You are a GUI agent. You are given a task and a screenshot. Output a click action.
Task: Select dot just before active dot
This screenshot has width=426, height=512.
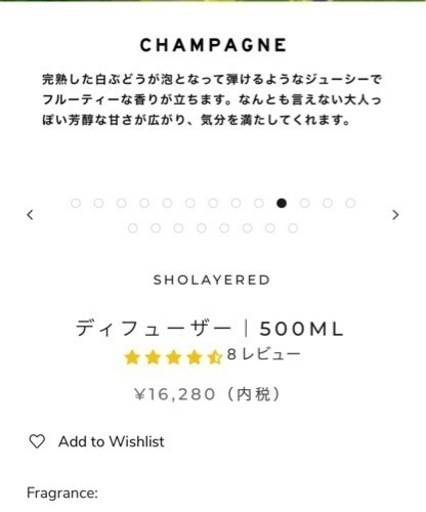[x=259, y=203]
